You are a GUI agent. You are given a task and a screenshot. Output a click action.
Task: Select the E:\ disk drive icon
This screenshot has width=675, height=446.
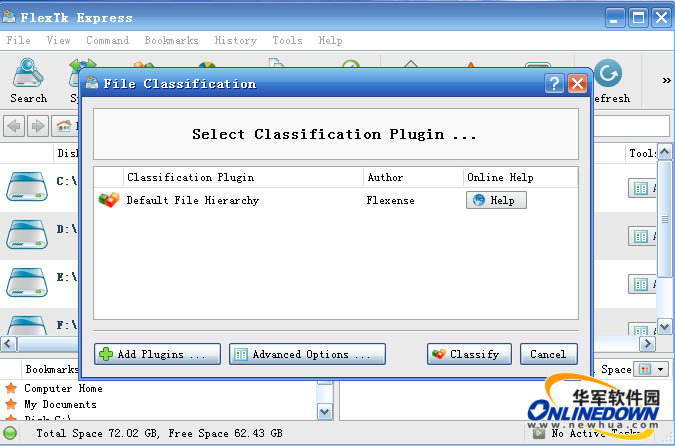[27, 282]
